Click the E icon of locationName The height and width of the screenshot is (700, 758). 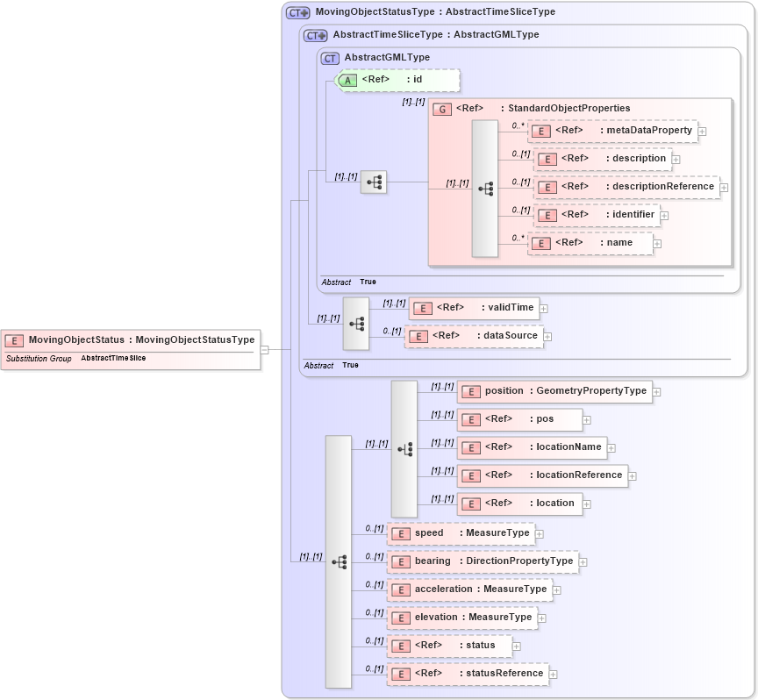click(471, 448)
